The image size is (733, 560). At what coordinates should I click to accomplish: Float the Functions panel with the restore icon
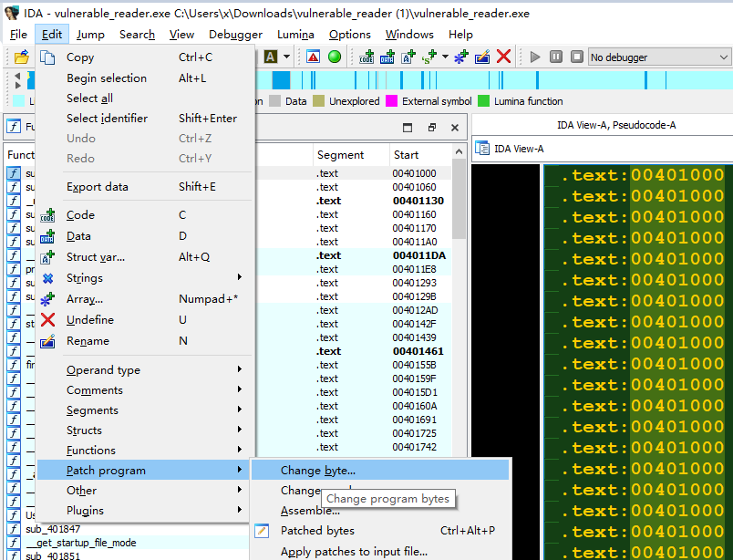(x=431, y=128)
